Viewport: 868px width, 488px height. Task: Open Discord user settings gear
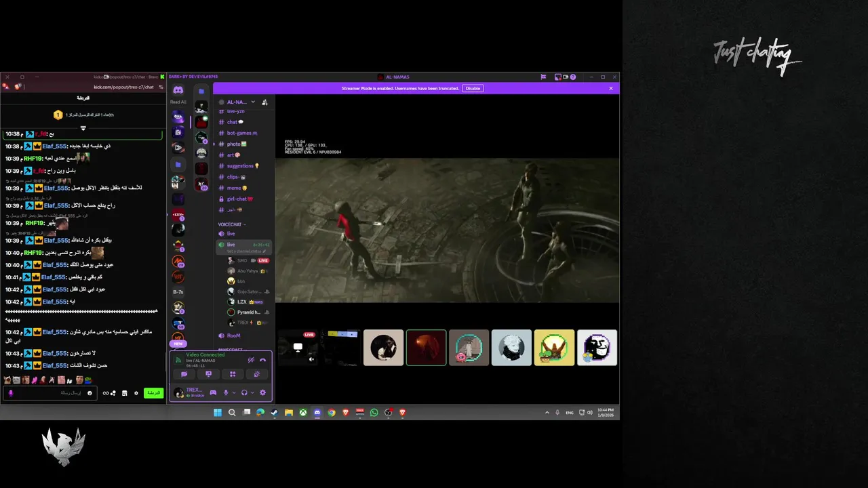(x=262, y=392)
